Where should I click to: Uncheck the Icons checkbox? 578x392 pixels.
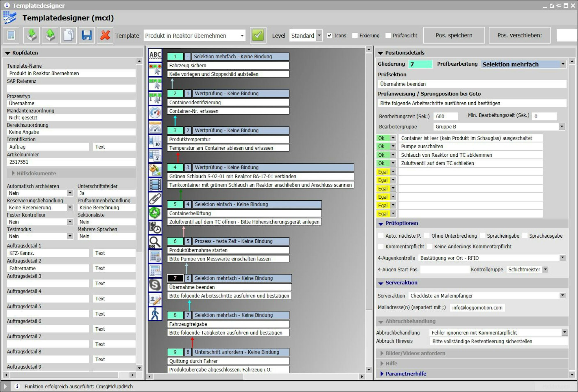coord(329,36)
